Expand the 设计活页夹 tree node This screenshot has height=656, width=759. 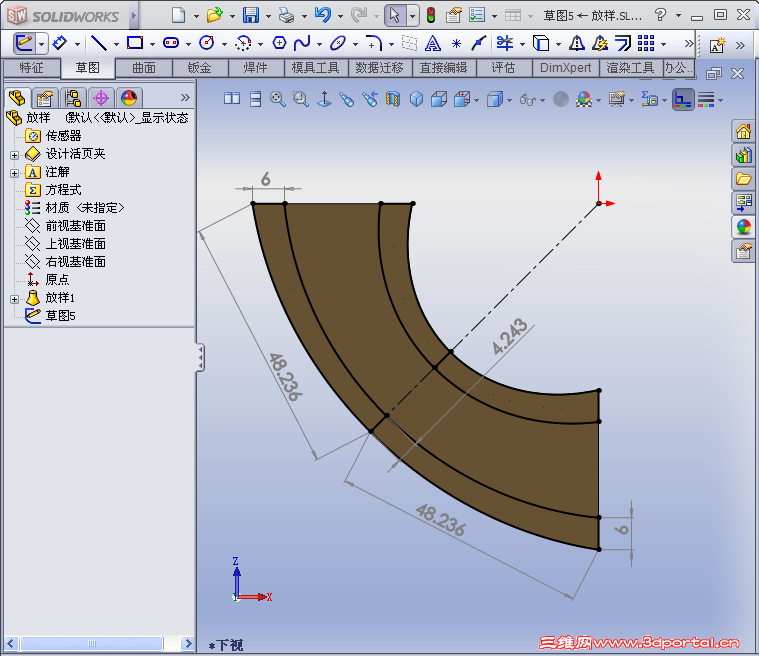click(x=15, y=155)
